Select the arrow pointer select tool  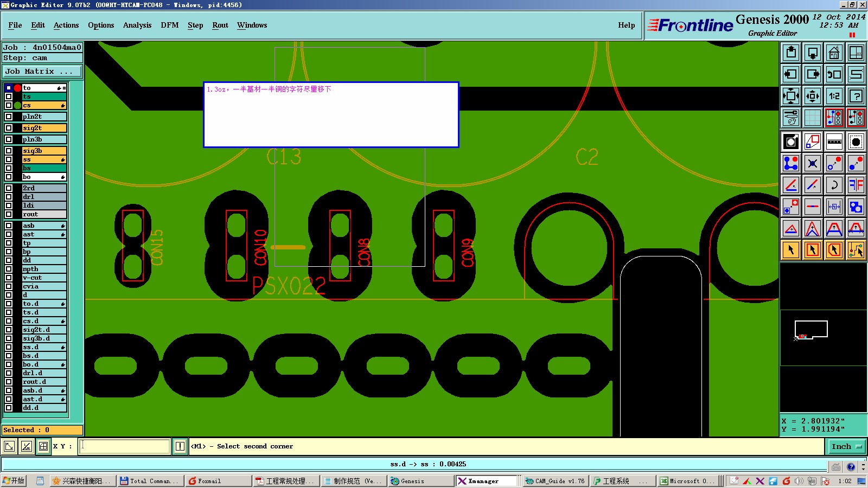point(791,250)
